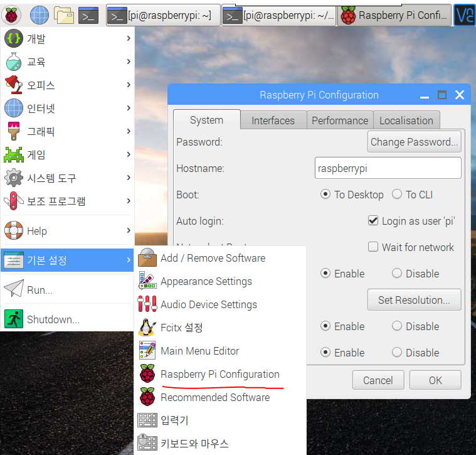This screenshot has height=455, width=476.
Task: Click the 입력기 keyboard icon
Action: pyautogui.click(x=147, y=420)
